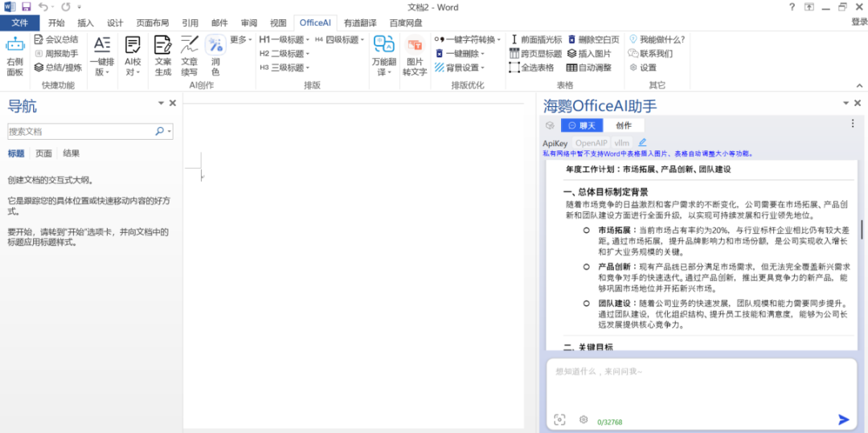Select the 聊天 tab in assistant
Image resolution: width=868 pixels, height=433 pixels.
[x=582, y=125]
